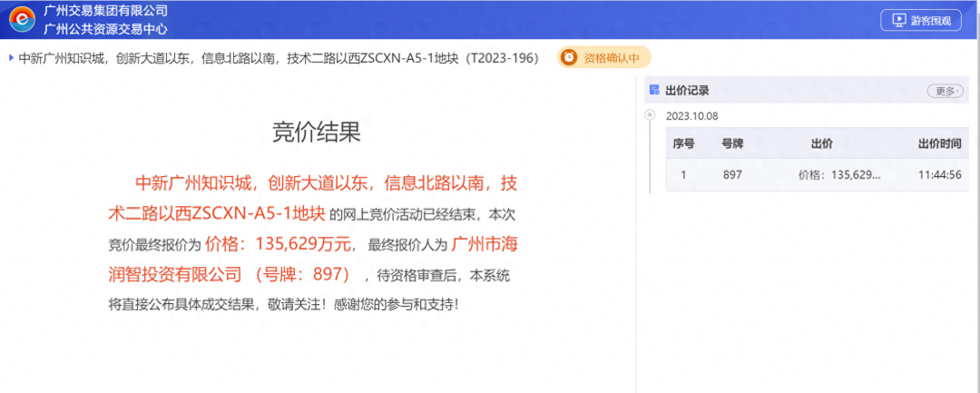This screenshot has width=980, height=393.
Task: Click the Guangzhou trading center logo icon
Action: pos(23,20)
